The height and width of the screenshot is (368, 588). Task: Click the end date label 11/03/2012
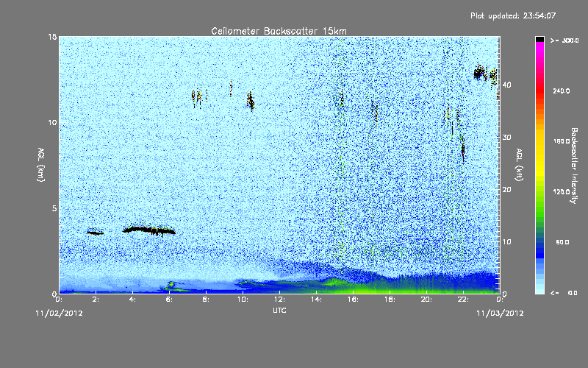tap(500, 314)
